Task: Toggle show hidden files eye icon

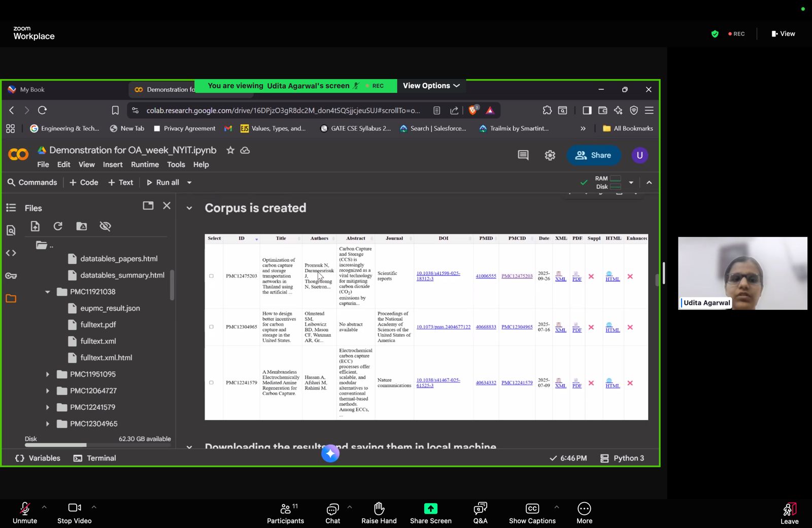Action: point(105,226)
